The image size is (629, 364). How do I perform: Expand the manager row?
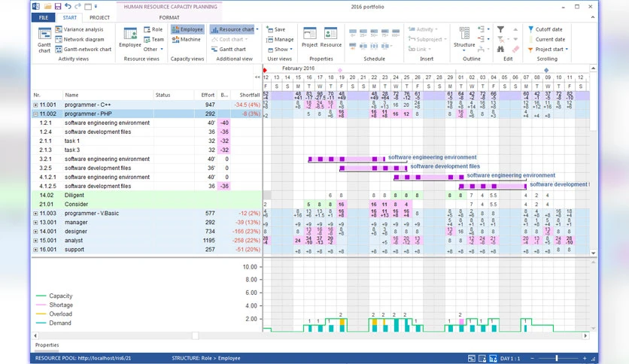[x=35, y=223]
